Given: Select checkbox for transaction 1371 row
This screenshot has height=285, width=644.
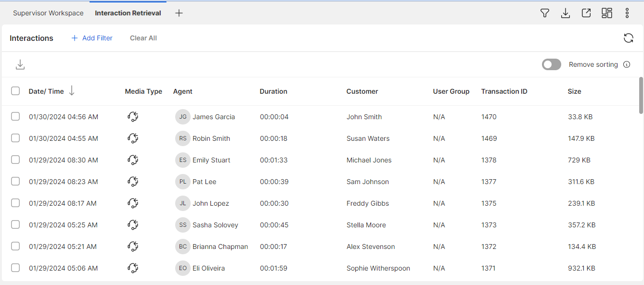Looking at the screenshot, I should [x=15, y=268].
